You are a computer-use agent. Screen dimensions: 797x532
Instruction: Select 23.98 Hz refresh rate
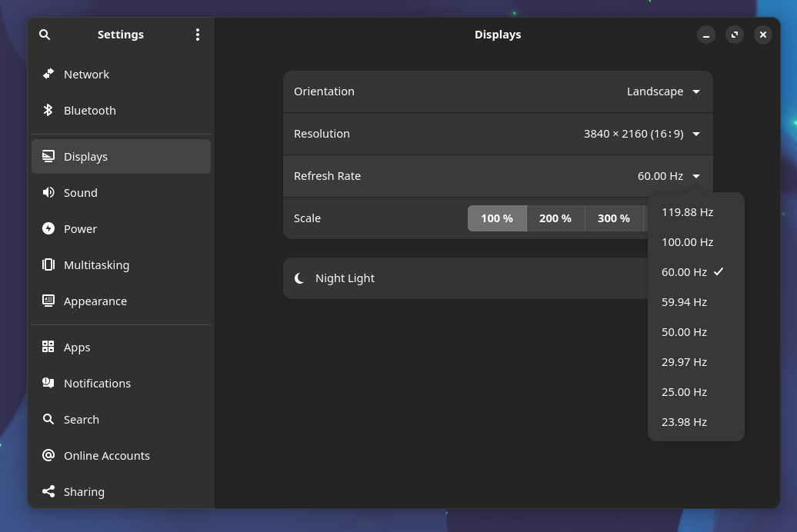696,422
